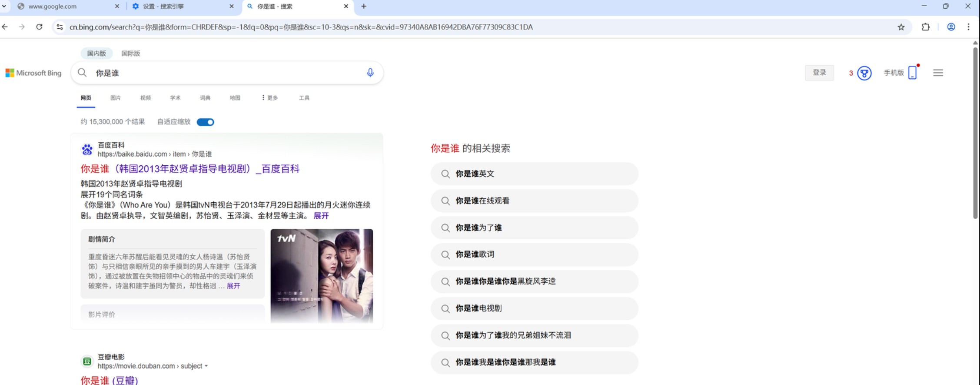Switch to the 视频 results tab

[x=145, y=98]
